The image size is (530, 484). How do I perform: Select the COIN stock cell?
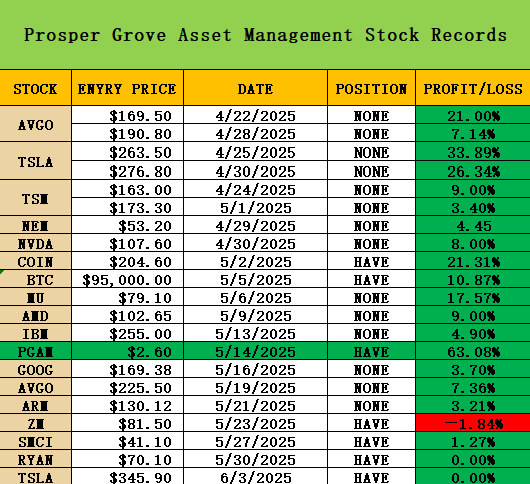pyautogui.click(x=35, y=261)
